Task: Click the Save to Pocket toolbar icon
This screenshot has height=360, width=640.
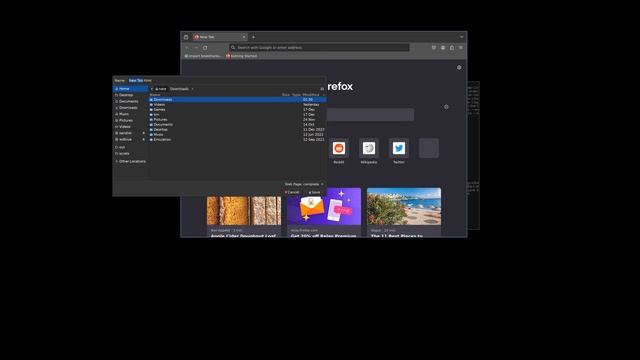Action: [x=434, y=48]
